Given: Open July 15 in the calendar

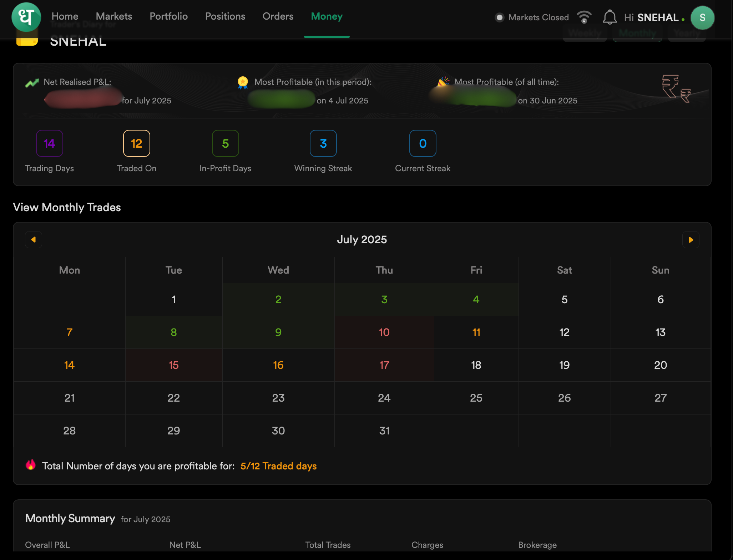Looking at the screenshot, I should [x=173, y=365].
